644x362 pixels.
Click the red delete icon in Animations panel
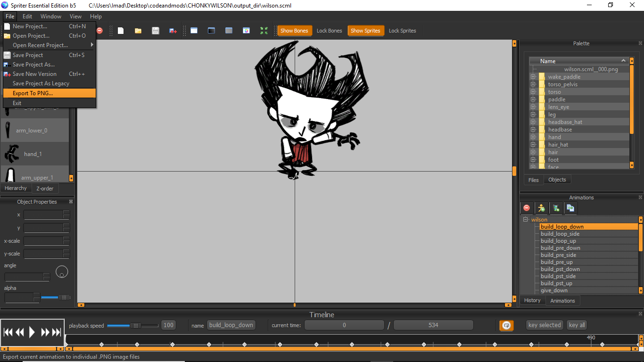527,208
